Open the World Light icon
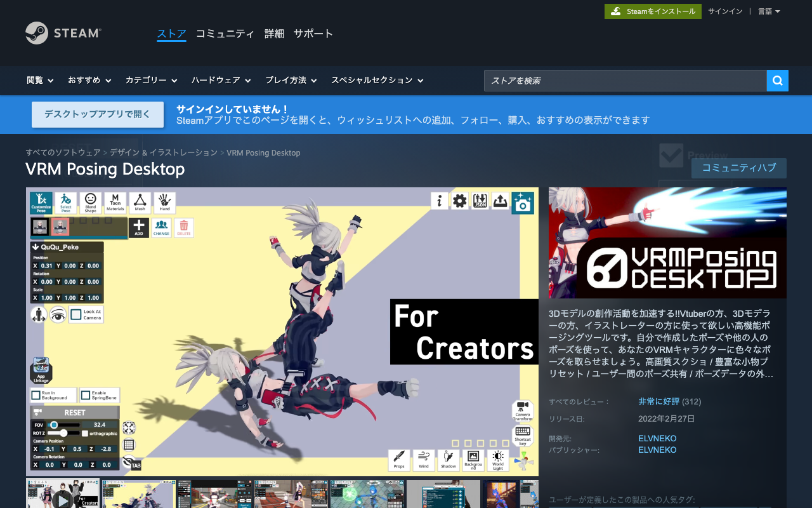 (x=498, y=460)
